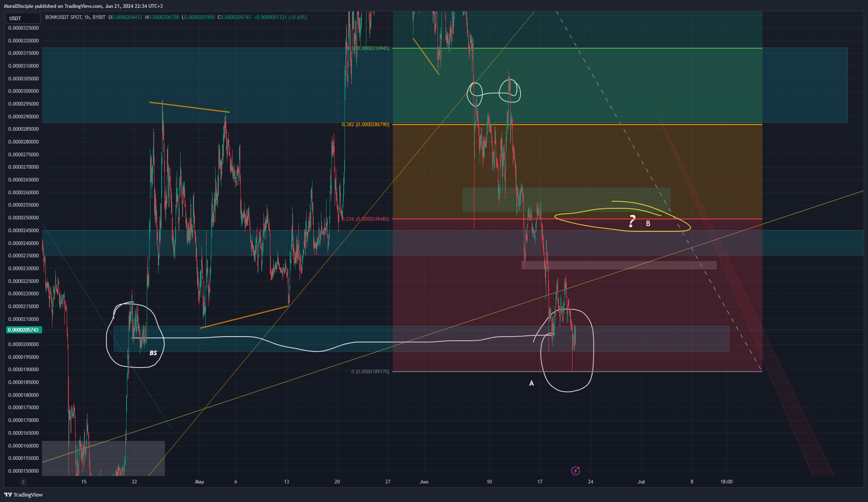Click the May label on time axis
This screenshot has height=502, width=868.
click(199, 482)
